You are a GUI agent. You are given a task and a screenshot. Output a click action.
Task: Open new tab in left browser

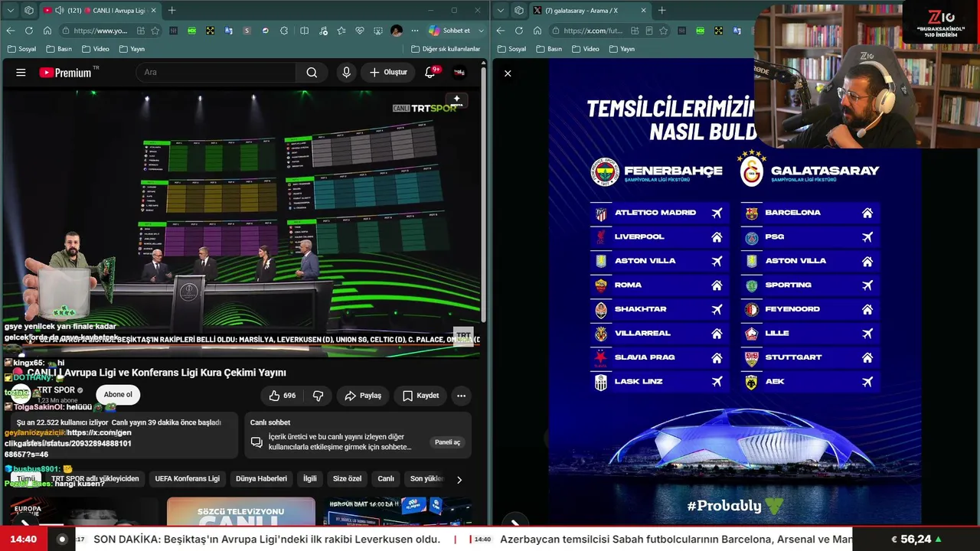click(x=171, y=11)
